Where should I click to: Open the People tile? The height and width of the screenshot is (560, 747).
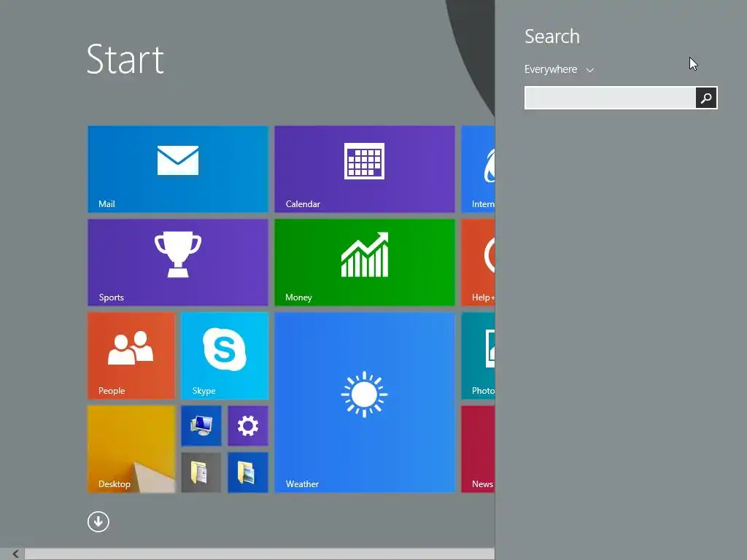pos(131,356)
